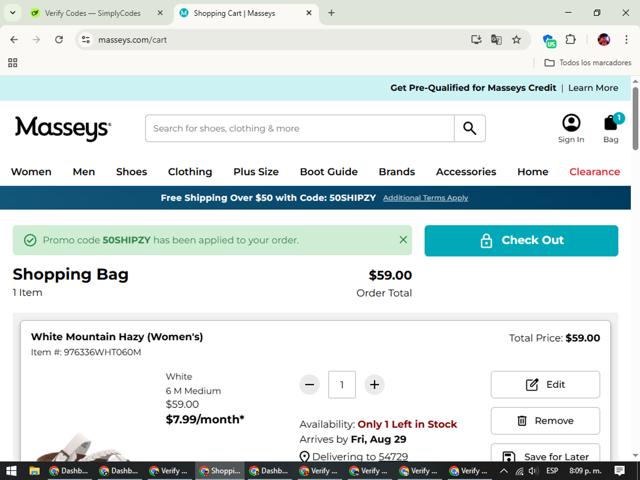Expand the tab search dropdown arrow
Viewport: 640px width, 480px height.
13,13
